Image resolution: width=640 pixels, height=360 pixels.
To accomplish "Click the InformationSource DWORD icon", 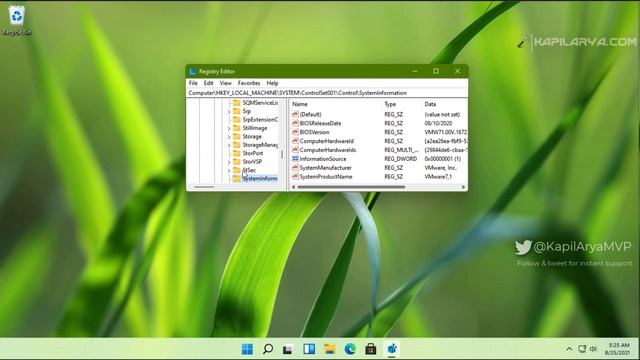I will pos(295,159).
